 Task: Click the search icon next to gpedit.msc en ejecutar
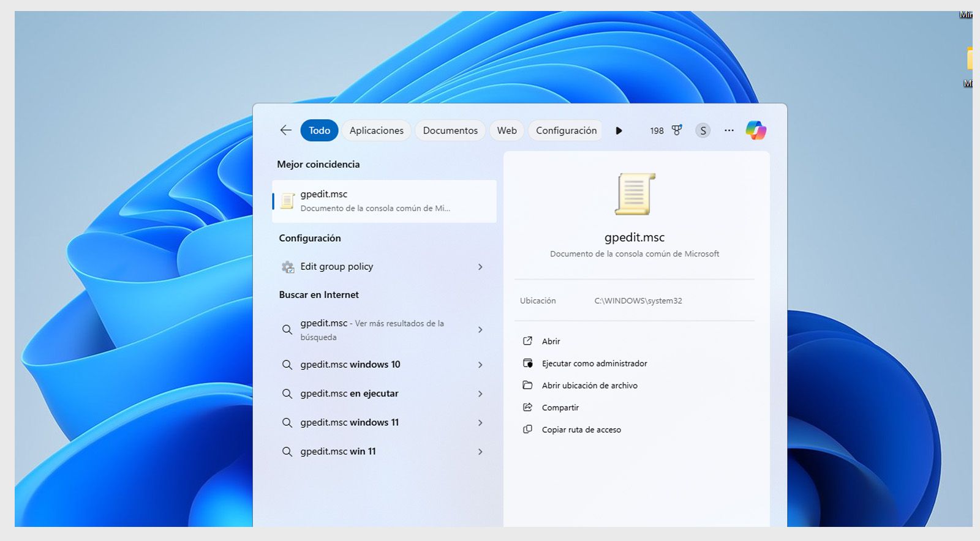pyautogui.click(x=287, y=394)
